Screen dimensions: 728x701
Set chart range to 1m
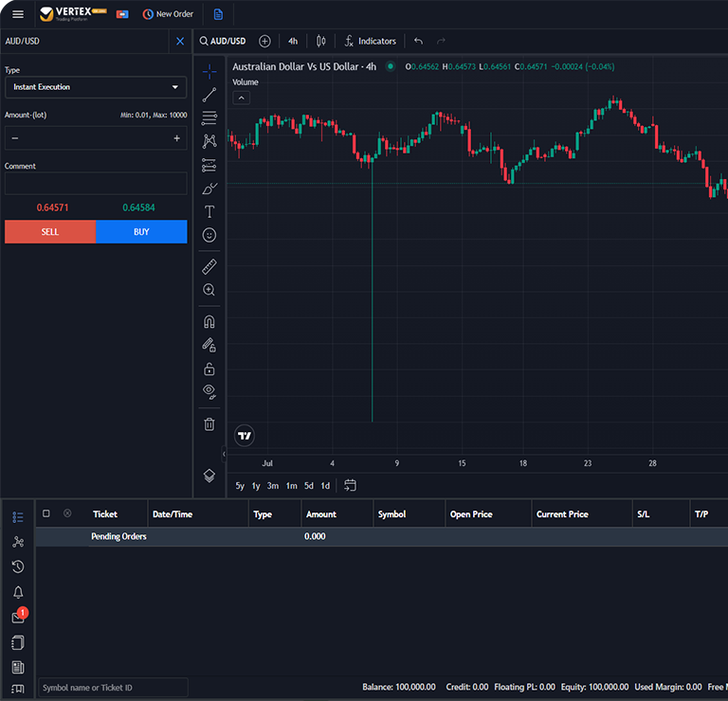292,486
